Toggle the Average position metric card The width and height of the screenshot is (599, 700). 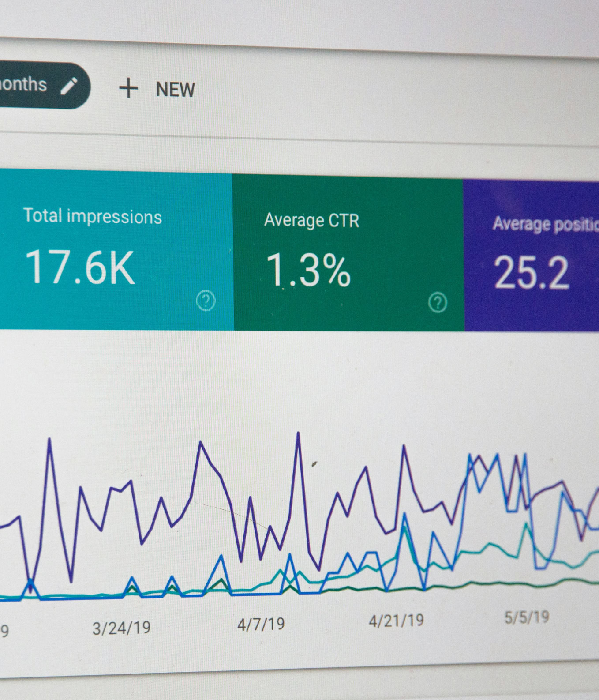click(x=532, y=255)
